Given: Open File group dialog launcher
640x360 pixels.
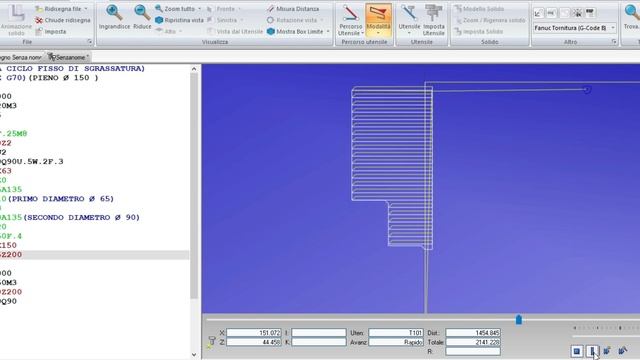Looking at the screenshot, I should click(89, 42).
